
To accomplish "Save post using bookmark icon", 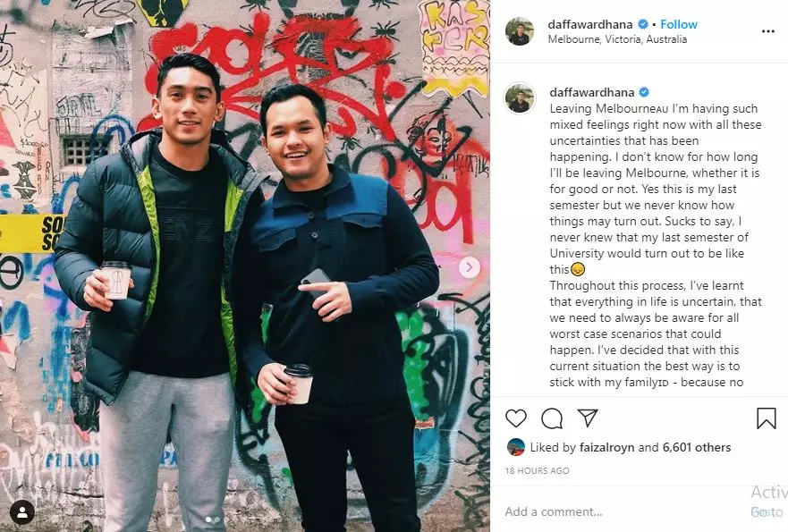I will pos(767,418).
